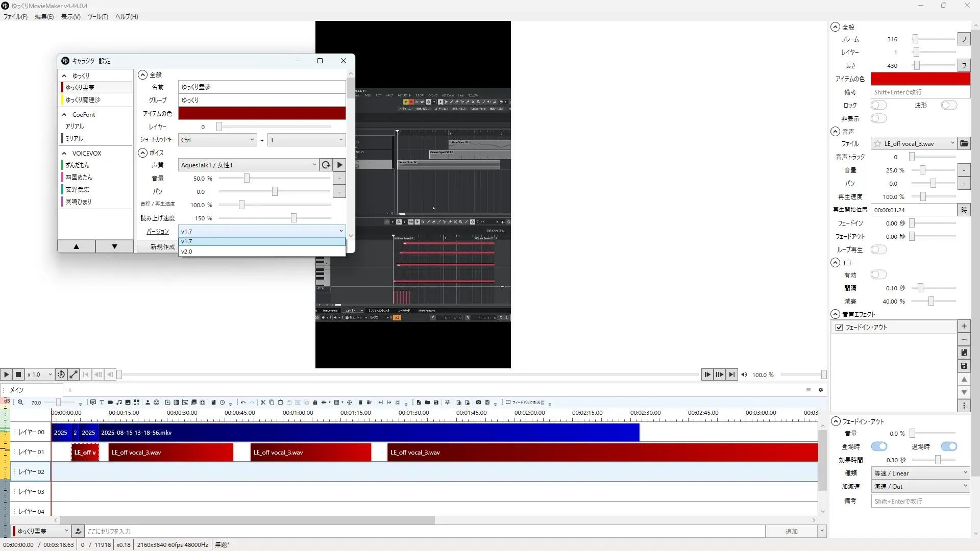
Task: Open the ツール(T) menu
Action: pos(97,17)
